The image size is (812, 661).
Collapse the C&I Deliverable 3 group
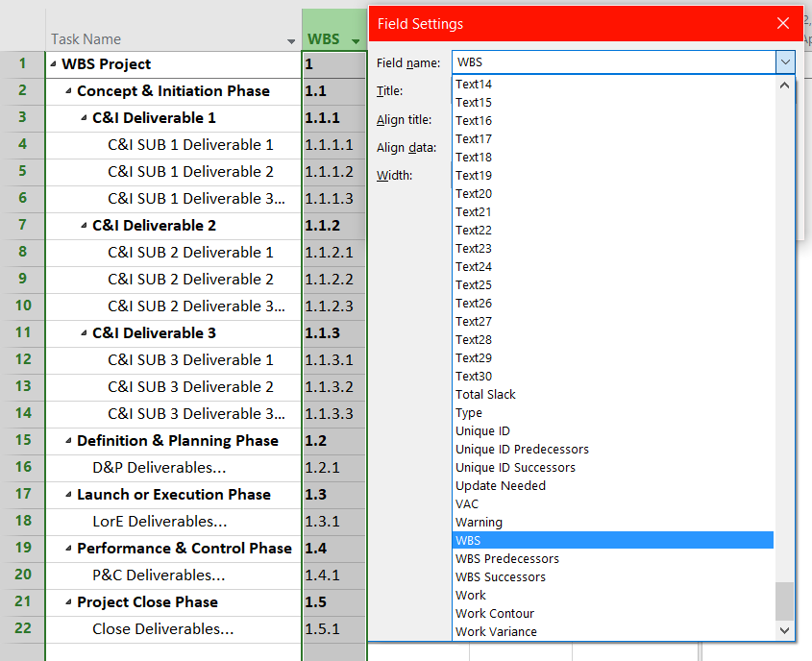point(84,333)
